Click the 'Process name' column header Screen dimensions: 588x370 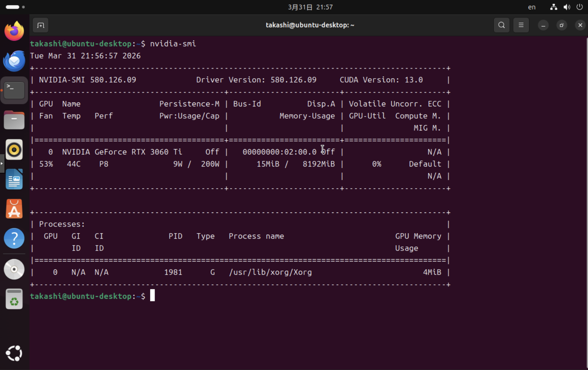pyautogui.click(x=256, y=236)
